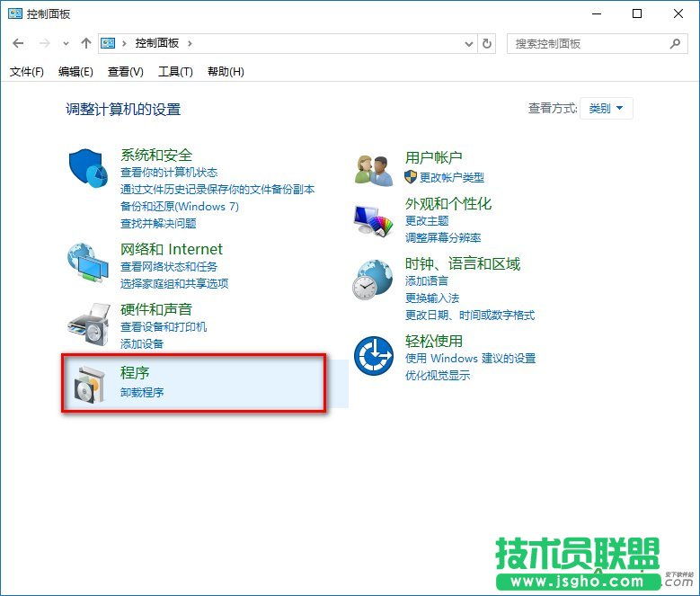
Task: Open the 时钟、语言和区域 heading
Action: [x=463, y=264]
